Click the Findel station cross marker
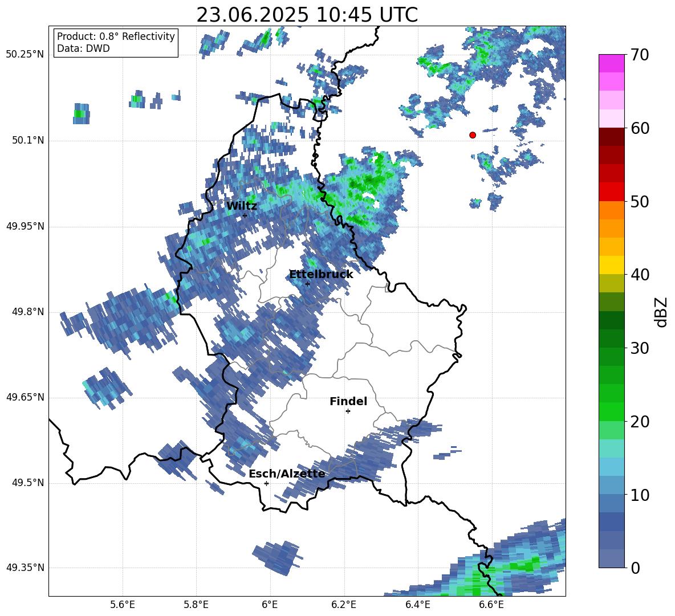Image resolution: width=675 pixels, height=616 pixels. [x=348, y=411]
